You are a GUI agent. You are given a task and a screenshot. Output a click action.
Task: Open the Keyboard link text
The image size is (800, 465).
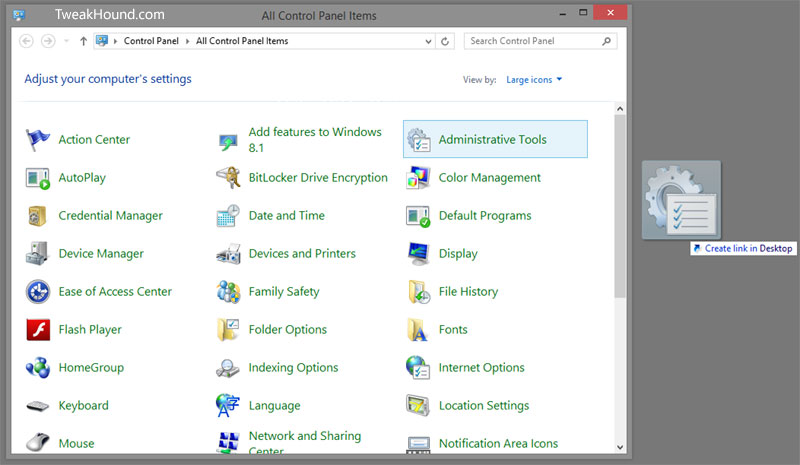click(x=84, y=406)
